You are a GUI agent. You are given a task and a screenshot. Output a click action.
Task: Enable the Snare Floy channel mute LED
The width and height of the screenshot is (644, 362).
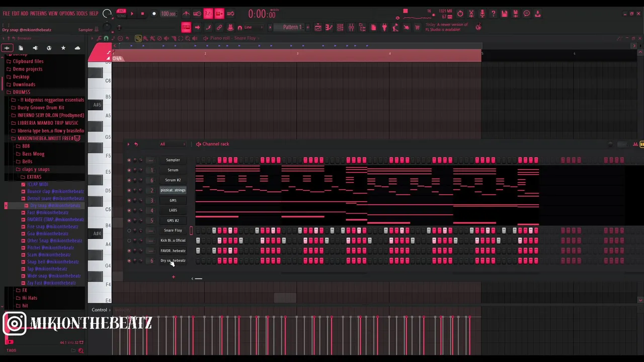[x=129, y=230]
